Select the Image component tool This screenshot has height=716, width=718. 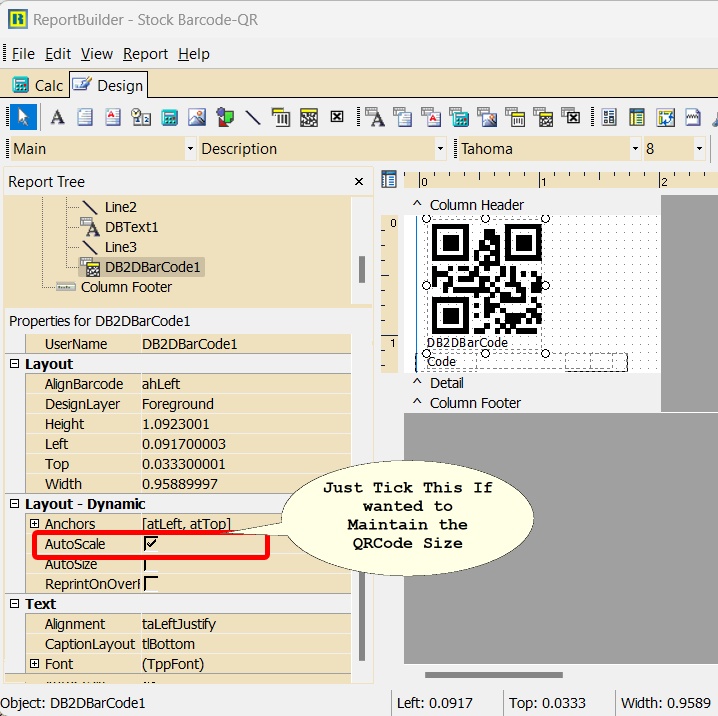point(197,117)
